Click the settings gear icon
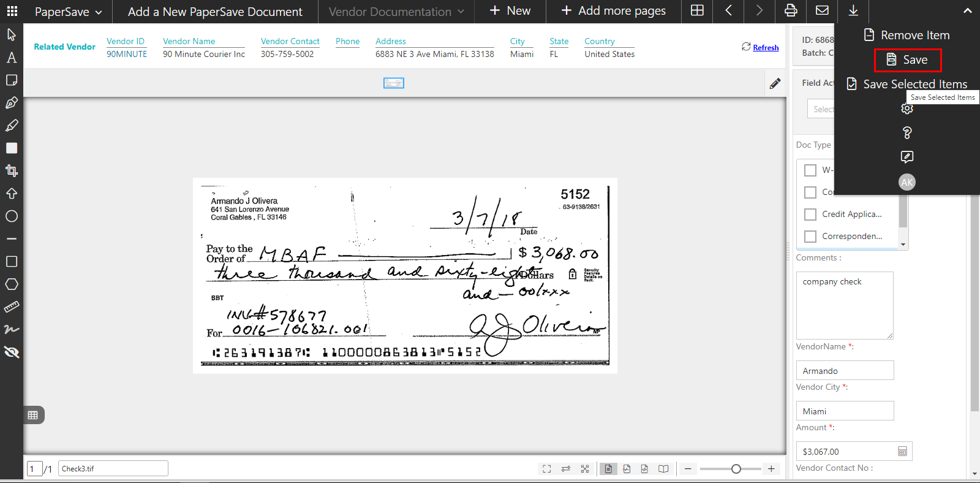 point(907,108)
